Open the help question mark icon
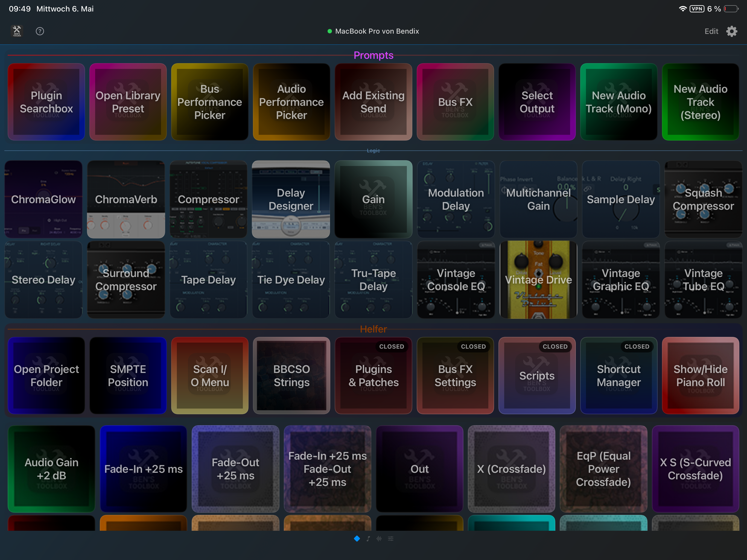The width and height of the screenshot is (747, 560). click(x=40, y=31)
